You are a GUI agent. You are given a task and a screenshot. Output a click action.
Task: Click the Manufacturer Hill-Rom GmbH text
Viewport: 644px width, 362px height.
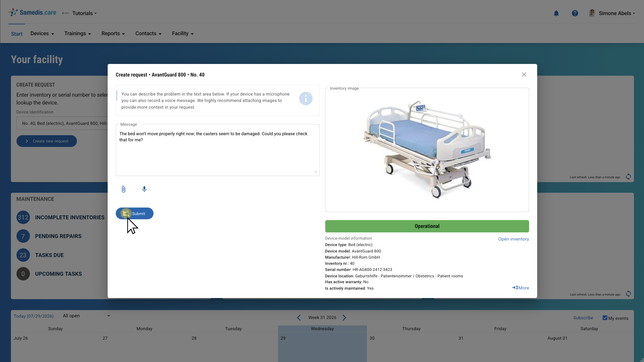tap(352, 257)
